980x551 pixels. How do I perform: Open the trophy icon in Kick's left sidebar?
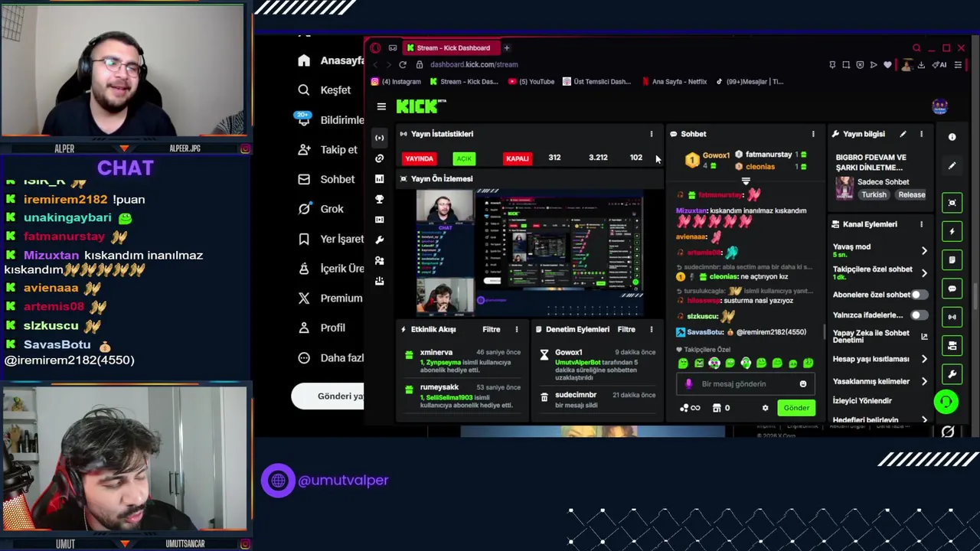[379, 199]
